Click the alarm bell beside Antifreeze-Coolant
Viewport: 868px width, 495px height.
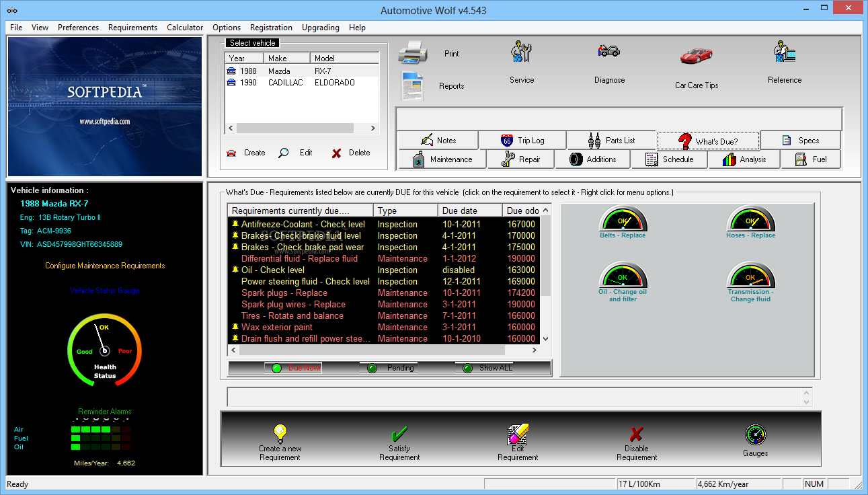click(x=235, y=224)
